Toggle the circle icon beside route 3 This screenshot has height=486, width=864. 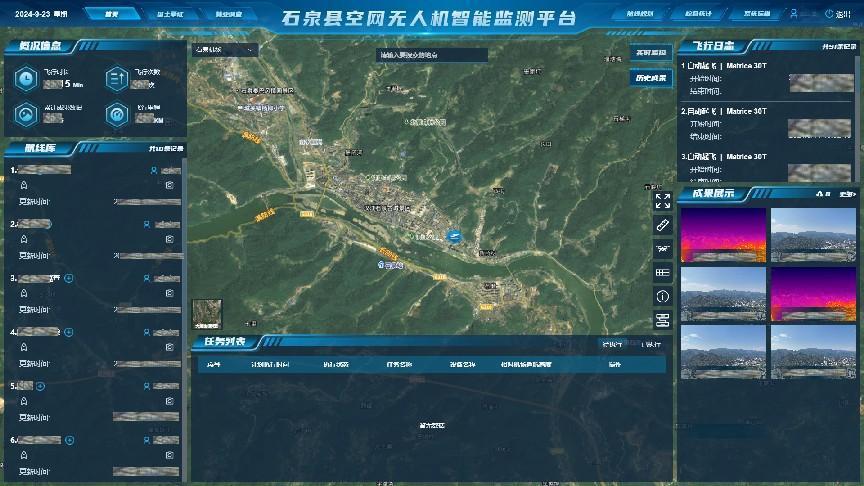(69, 278)
